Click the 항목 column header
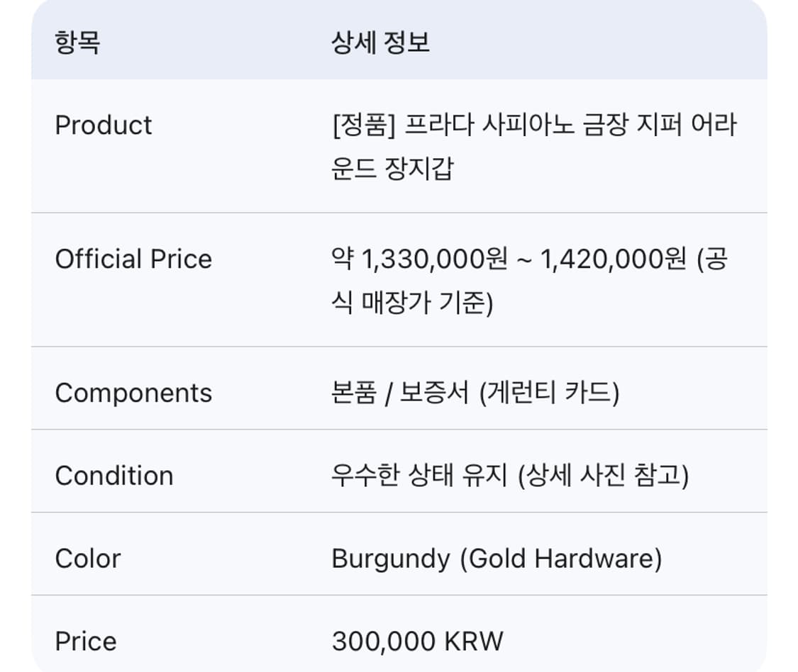This screenshot has width=798, height=672. (77, 43)
